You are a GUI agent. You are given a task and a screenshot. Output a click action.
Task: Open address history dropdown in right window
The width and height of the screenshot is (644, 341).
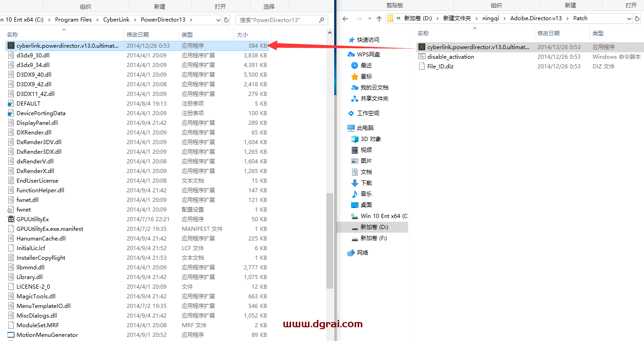point(629,18)
